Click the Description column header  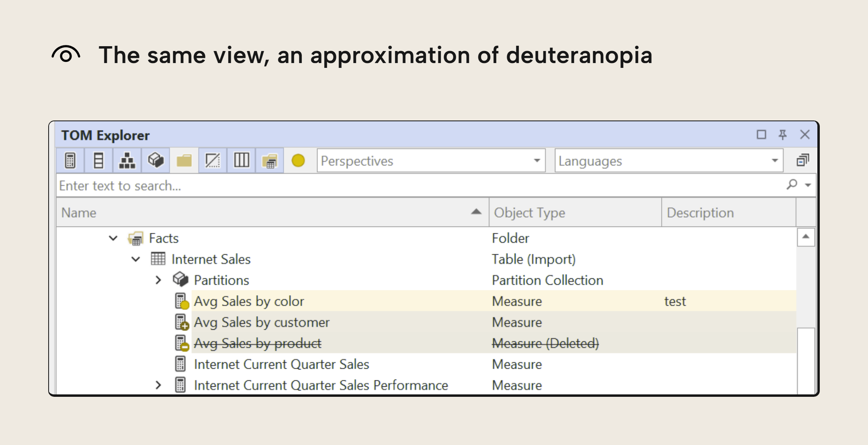coord(729,212)
